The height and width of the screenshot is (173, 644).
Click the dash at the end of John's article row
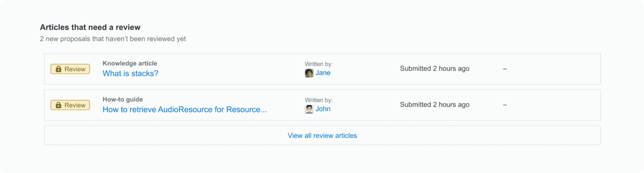pyautogui.click(x=505, y=105)
